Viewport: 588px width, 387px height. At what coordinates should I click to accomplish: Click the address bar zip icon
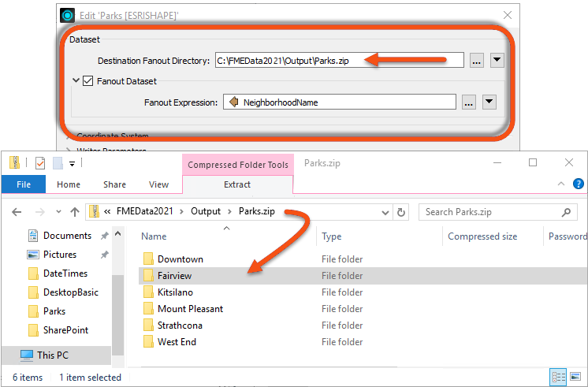click(94, 211)
